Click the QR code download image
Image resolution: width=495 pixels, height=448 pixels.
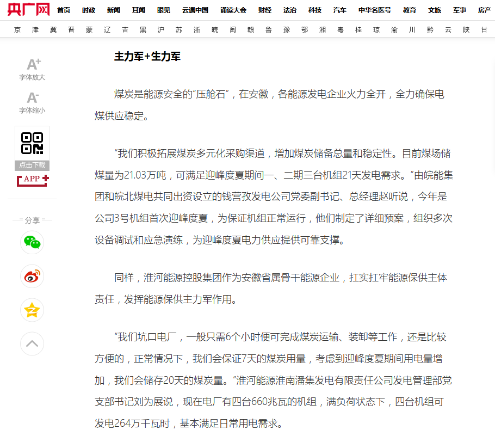[32, 143]
